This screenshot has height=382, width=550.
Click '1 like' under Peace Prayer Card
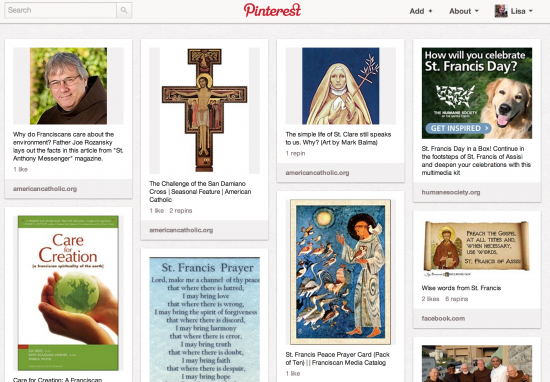(x=293, y=373)
